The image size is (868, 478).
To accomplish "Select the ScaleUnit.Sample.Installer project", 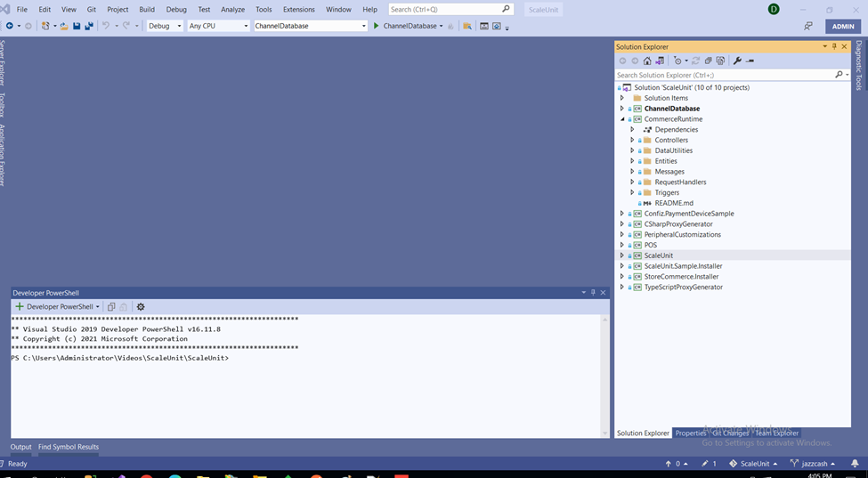I will (x=683, y=266).
